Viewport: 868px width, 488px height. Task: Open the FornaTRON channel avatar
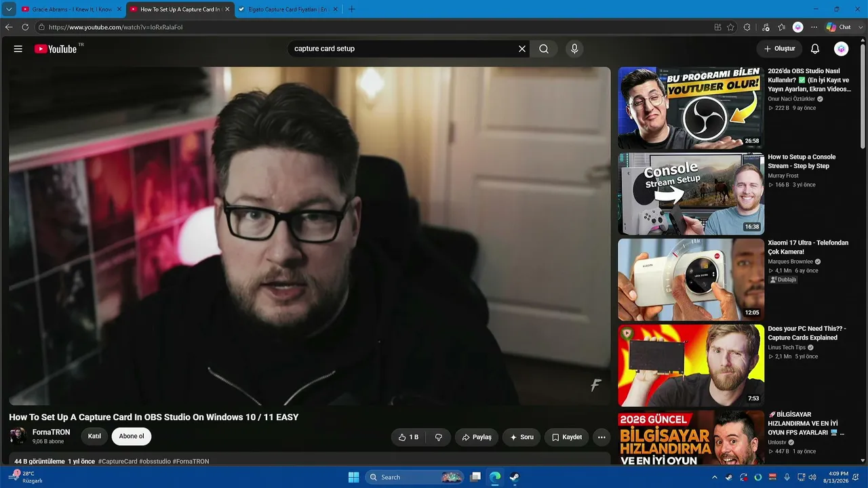[18, 436]
